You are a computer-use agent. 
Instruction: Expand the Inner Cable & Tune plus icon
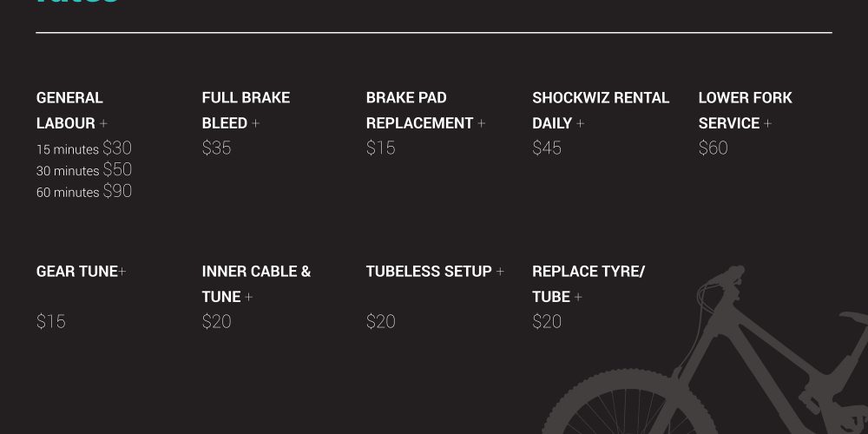tap(248, 297)
